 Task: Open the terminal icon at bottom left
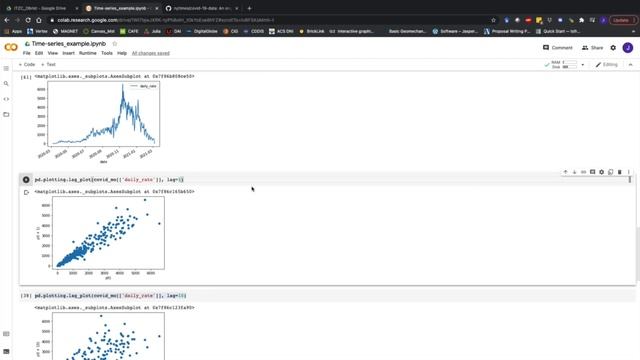coord(6,351)
